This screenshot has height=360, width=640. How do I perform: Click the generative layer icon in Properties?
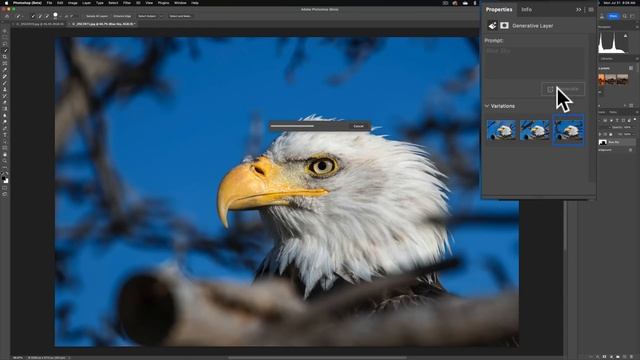492,26
